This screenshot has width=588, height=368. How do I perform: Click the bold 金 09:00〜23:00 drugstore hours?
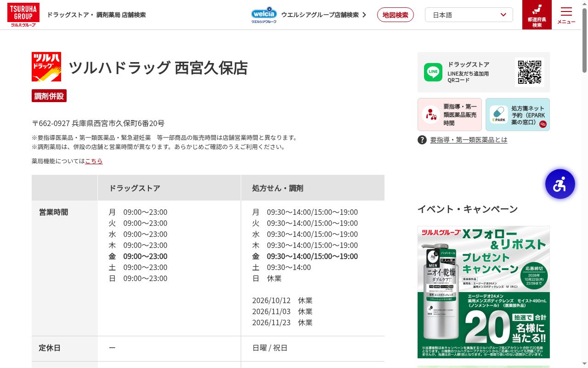138,256
